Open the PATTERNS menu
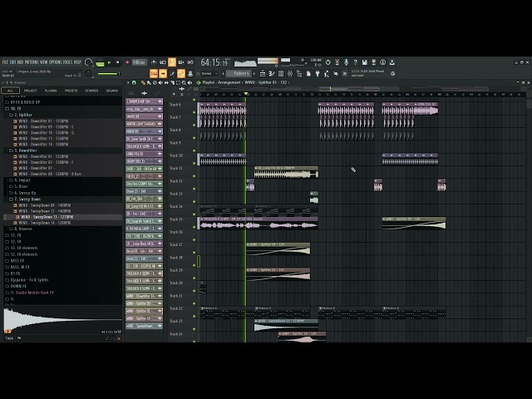 pyautogui.click(x=32, y=62)
